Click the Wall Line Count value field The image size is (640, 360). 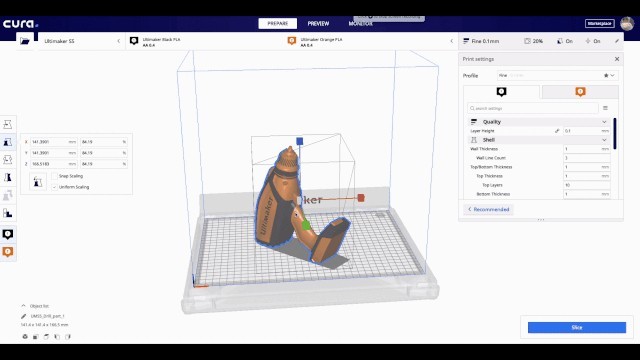pos(587,158)
